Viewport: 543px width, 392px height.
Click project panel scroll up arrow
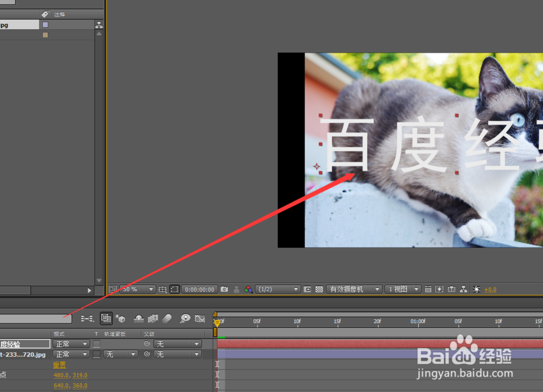[x=99, y=34]
